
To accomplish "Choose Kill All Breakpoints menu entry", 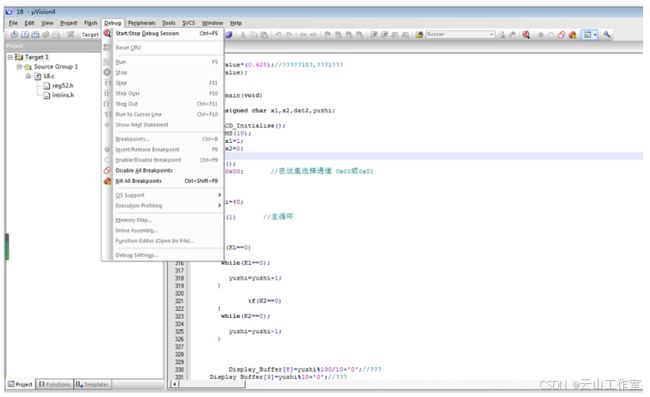I will click(162, 181).
